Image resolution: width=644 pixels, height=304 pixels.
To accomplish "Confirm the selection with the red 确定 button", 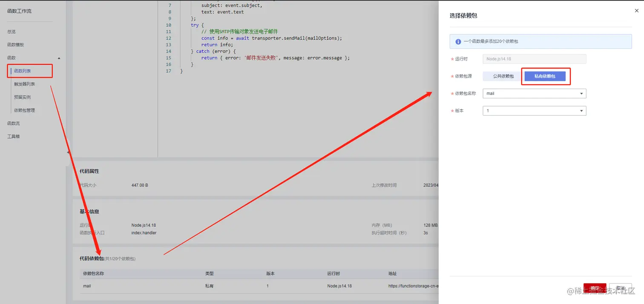I will pyautogui.click(x=595, y=288).
